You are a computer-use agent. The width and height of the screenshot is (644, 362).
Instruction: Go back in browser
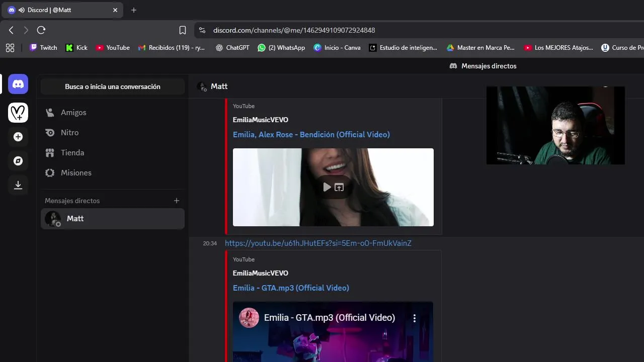pyautogui.click(x=11, y=30)
